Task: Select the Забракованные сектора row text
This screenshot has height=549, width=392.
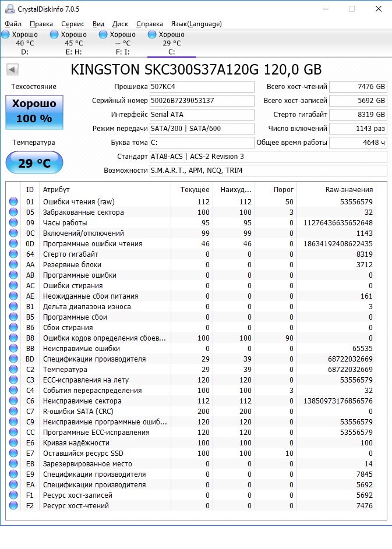Action: coord(83,212)
